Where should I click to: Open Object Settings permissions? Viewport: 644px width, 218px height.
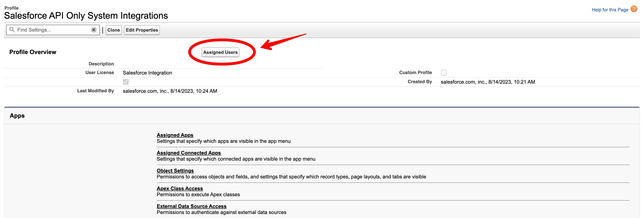tap(175, 171)
